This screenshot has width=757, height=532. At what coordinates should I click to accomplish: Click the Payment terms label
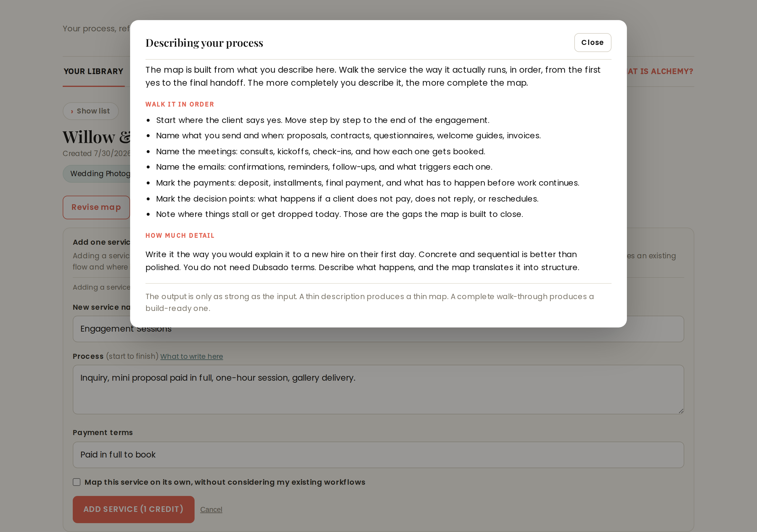click(103, 432)
